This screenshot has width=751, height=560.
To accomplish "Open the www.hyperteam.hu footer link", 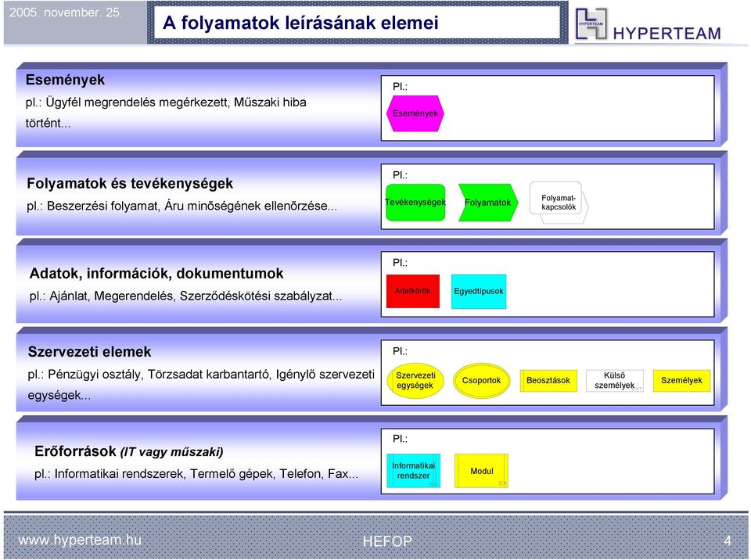I will [80, 540].
